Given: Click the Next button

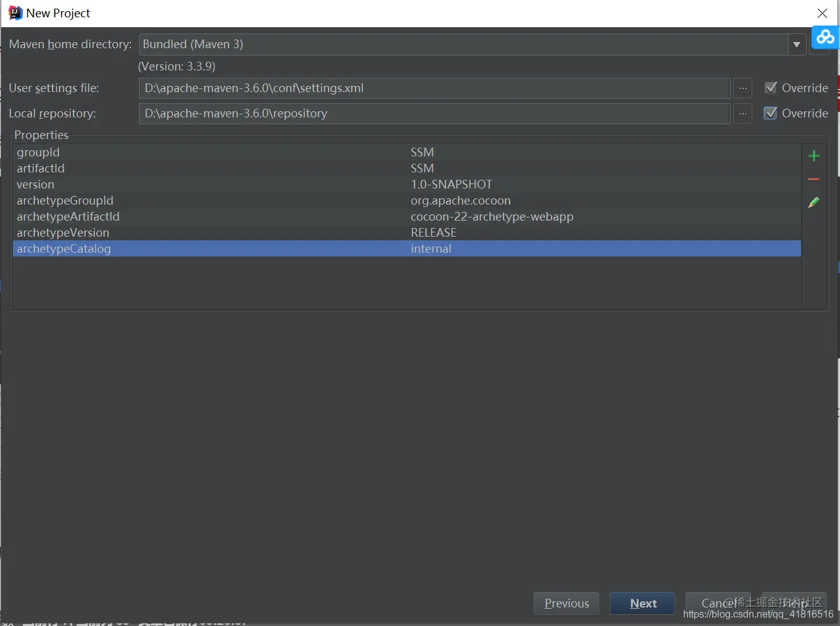Looking at the screenshot, I should click(642, 603).
